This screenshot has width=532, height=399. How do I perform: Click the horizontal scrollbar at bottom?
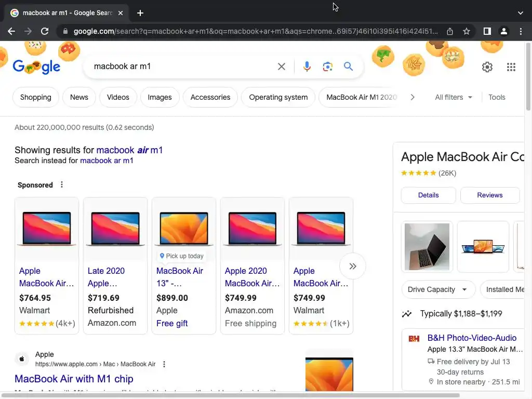(x=230, y=395)
